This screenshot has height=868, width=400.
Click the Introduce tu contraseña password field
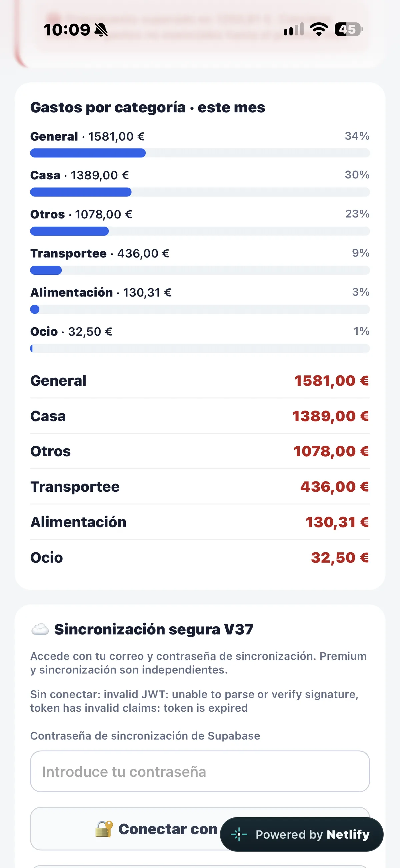pos(200,771)
